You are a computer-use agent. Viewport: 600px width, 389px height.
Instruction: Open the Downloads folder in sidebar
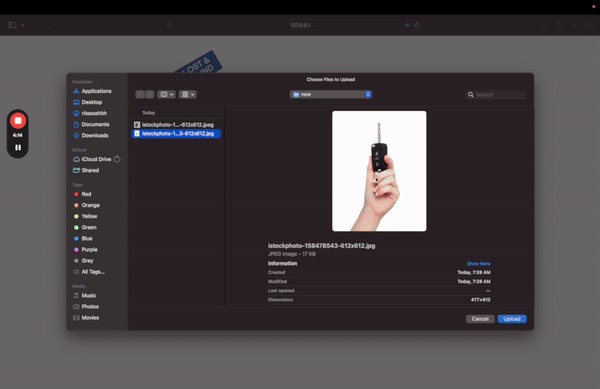(x=91, y=135)
